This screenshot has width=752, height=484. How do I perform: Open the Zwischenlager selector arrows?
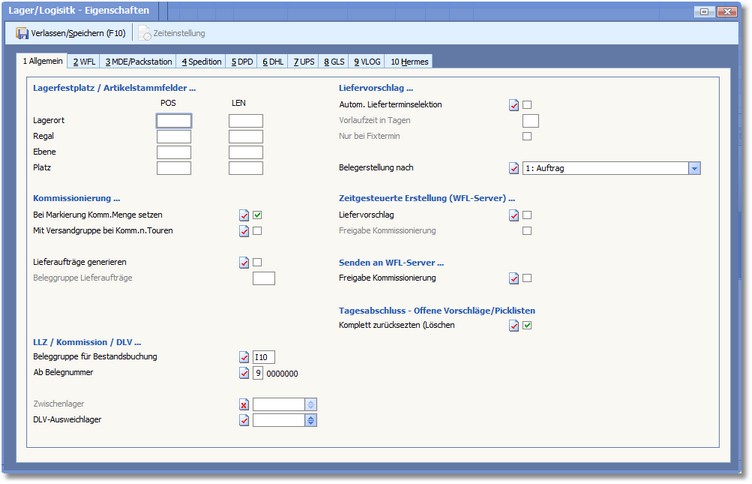point(310,404)
